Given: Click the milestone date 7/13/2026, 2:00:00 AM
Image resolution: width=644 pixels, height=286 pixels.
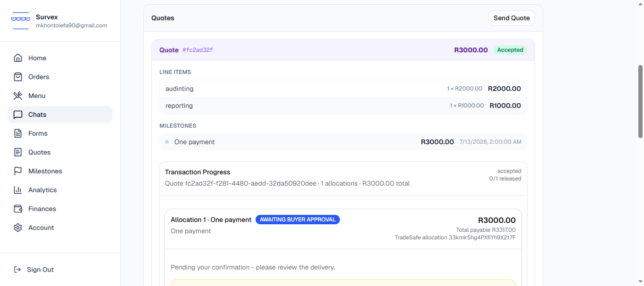Looking at the screenshot, I should click(490, 142).
